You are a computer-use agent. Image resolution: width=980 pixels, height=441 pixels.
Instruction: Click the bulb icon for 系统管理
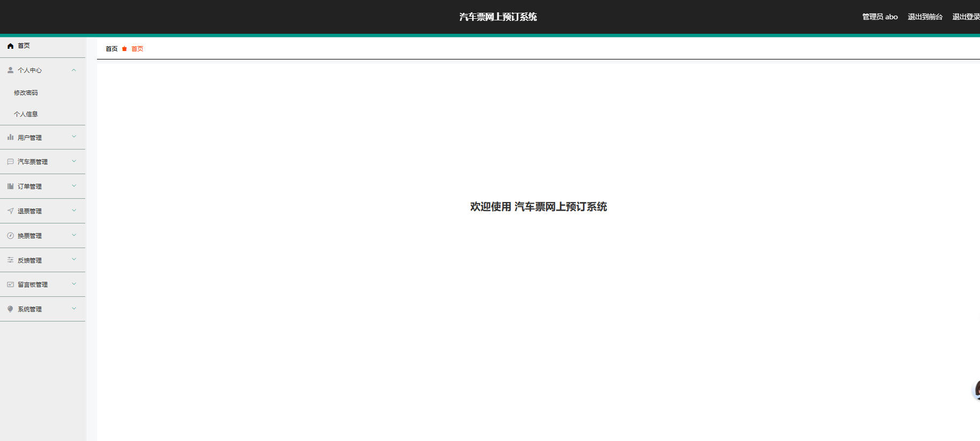tap(10, 309)
